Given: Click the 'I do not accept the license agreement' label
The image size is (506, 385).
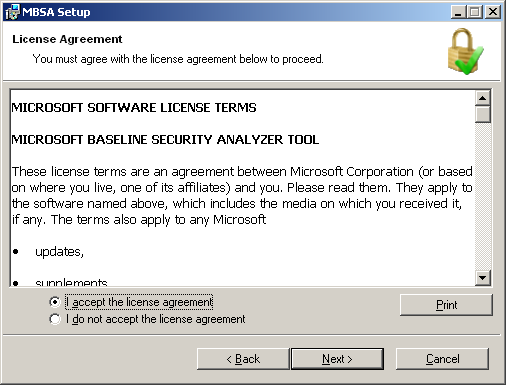Looking at the screenshot, I should (x=155, y=319).
